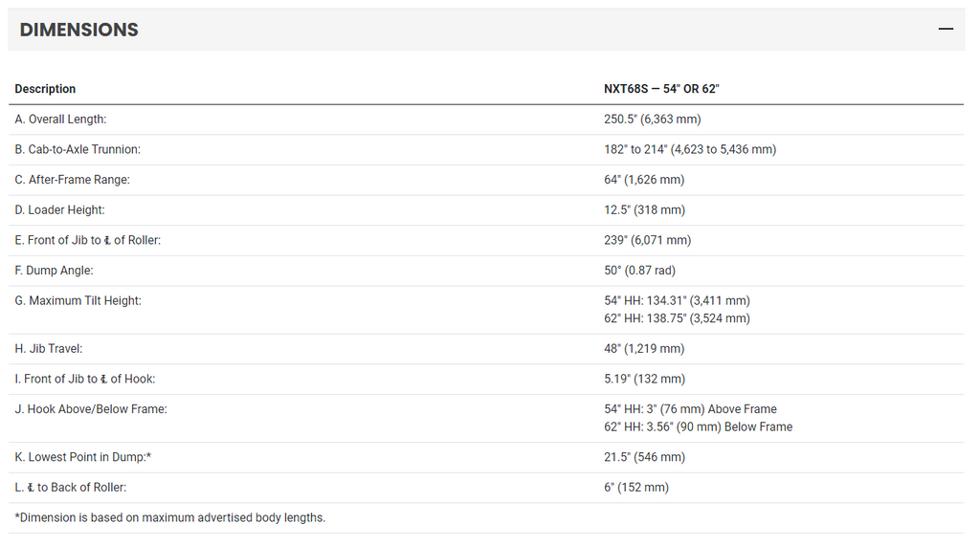
Task: Click the value 50° (0.87 rad)
Action: pos(639,271)
